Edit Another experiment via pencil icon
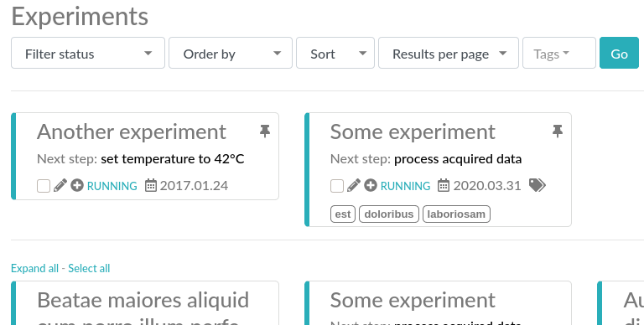The width and height of the screenshot is (644, 325). pyautogui.click(x=60, y=185)
